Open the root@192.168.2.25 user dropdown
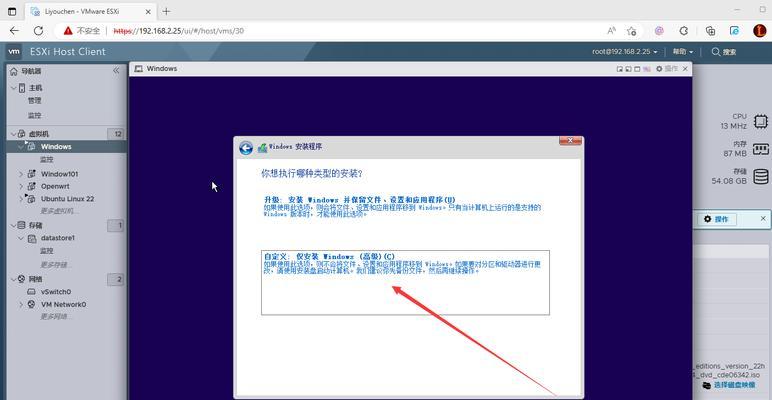The image size is (772, 400). 625,52
